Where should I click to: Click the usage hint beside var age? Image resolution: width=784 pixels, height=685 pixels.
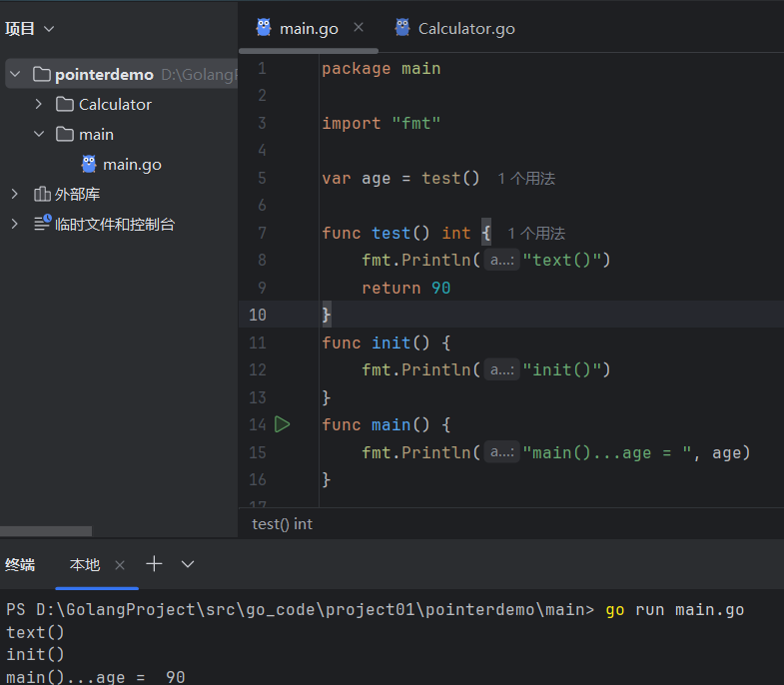coord(525,178)
